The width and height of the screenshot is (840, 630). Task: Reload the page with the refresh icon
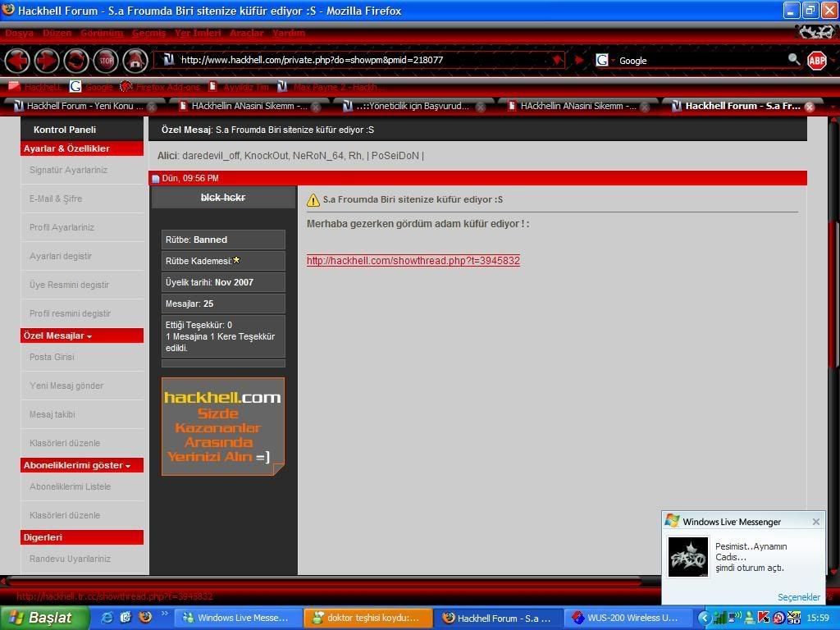tap(76, 61)
